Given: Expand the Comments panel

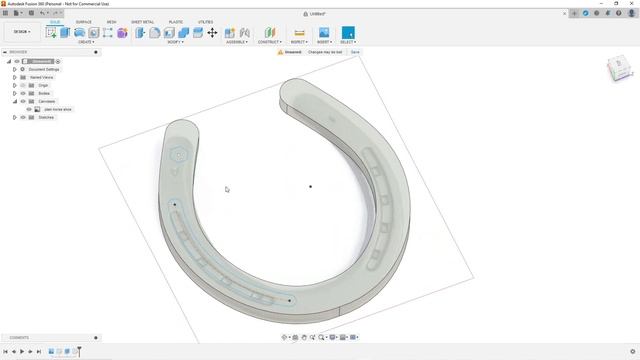Looking at the screenshot, I should click(96, 338).
